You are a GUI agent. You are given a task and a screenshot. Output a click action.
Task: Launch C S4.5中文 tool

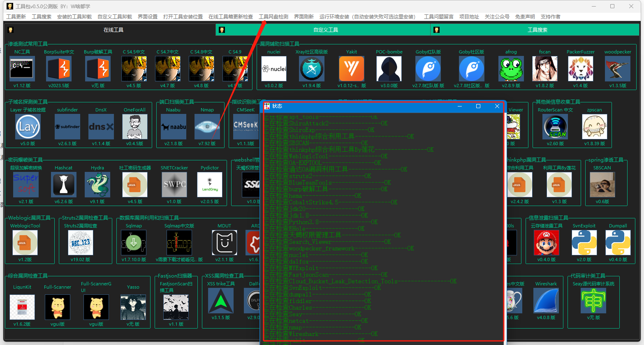point(134,69)
